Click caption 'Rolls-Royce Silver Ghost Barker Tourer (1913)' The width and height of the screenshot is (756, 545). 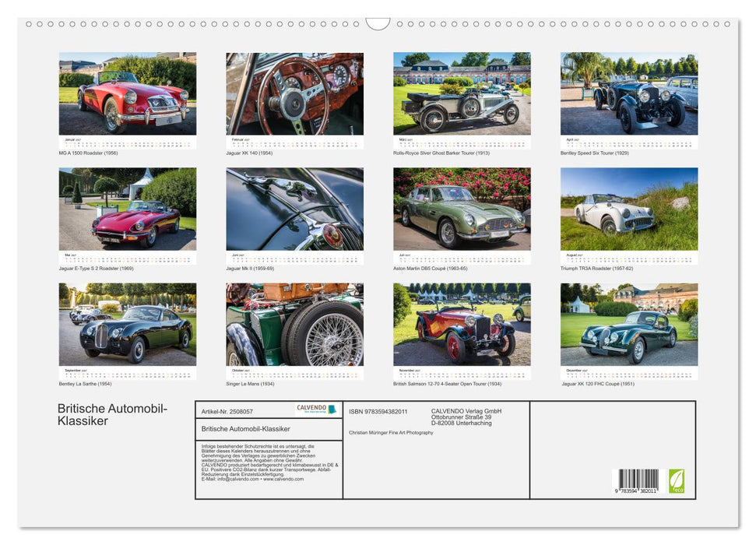441,153
